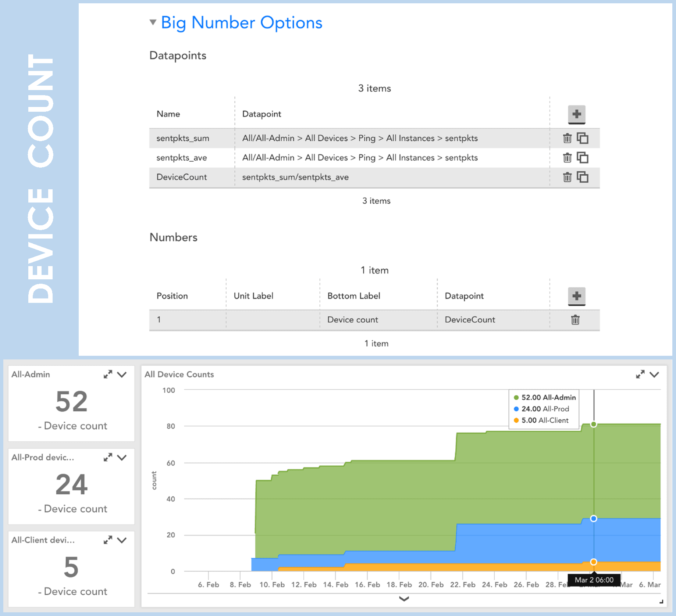The height and width of the screenshot is (616, 676).
Task: Click the green All-Admin data point marker
Action: click(594, 424)
